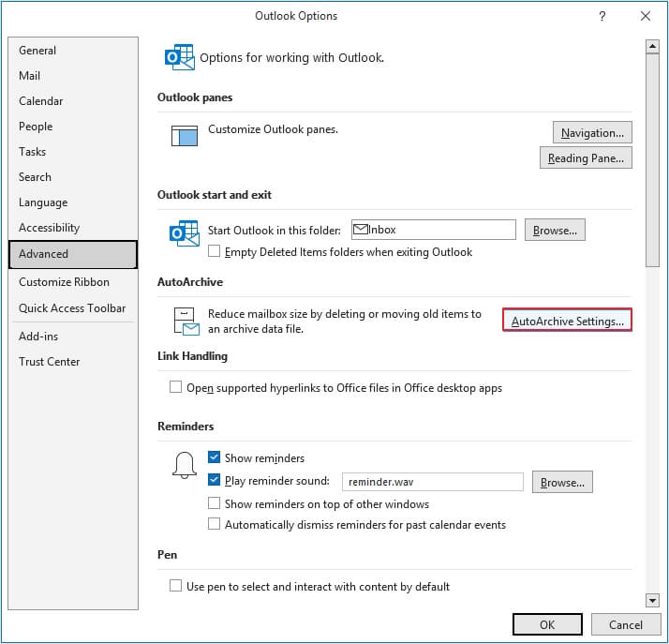The height and width of the screenshot is (644, 669).
Task: Open Customize Ribbon category
Action: click(x=73, y=282)
